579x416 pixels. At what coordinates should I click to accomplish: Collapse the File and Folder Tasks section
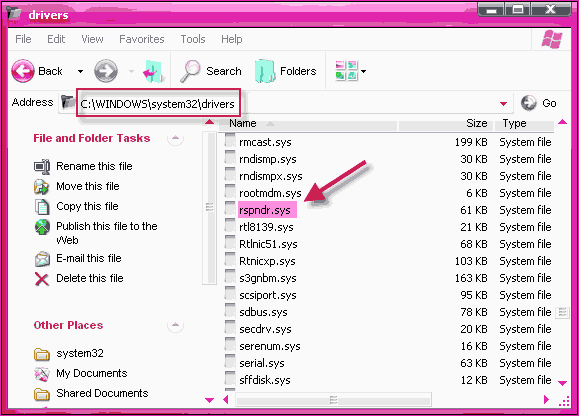175,138
